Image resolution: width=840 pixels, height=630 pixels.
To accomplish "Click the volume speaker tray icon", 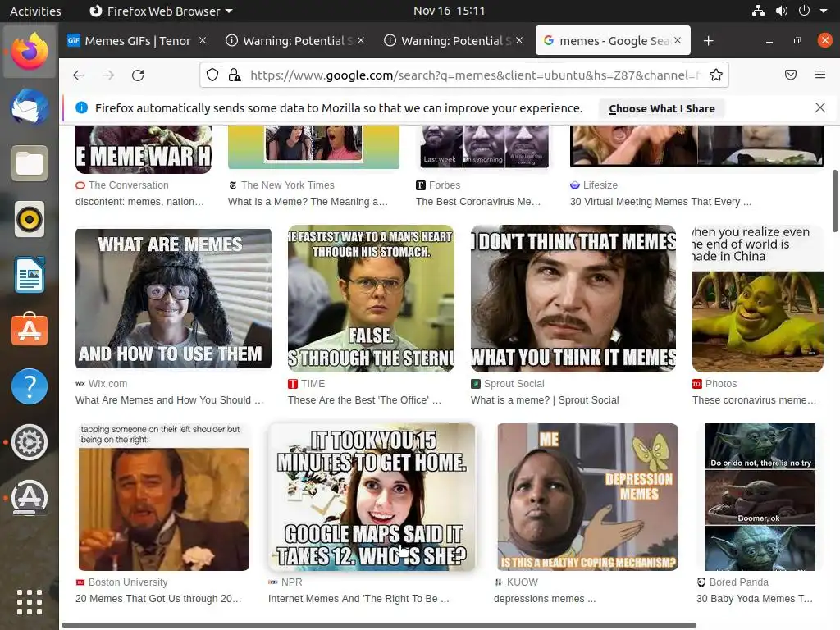I will click(782, 11).
